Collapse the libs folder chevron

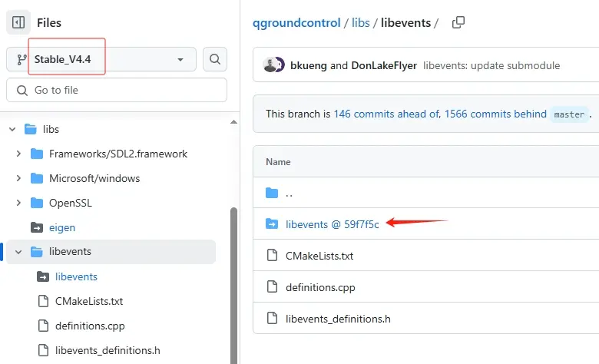tap(12, 130)
